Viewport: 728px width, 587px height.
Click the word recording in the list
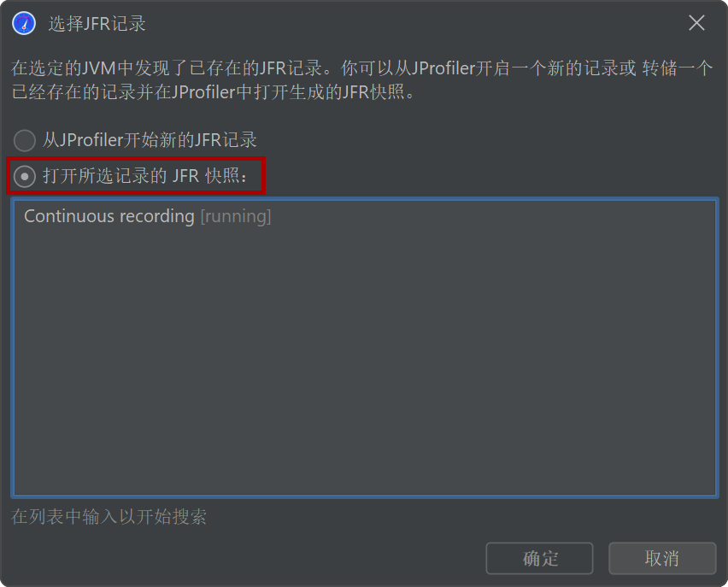157,217
